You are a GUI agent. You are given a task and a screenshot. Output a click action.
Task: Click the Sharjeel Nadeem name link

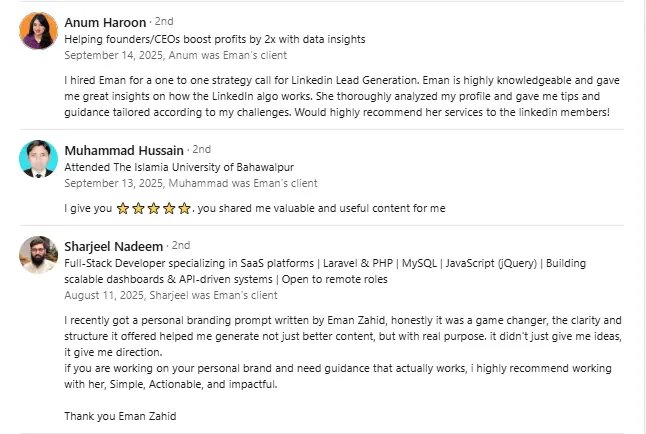(114, 245)
